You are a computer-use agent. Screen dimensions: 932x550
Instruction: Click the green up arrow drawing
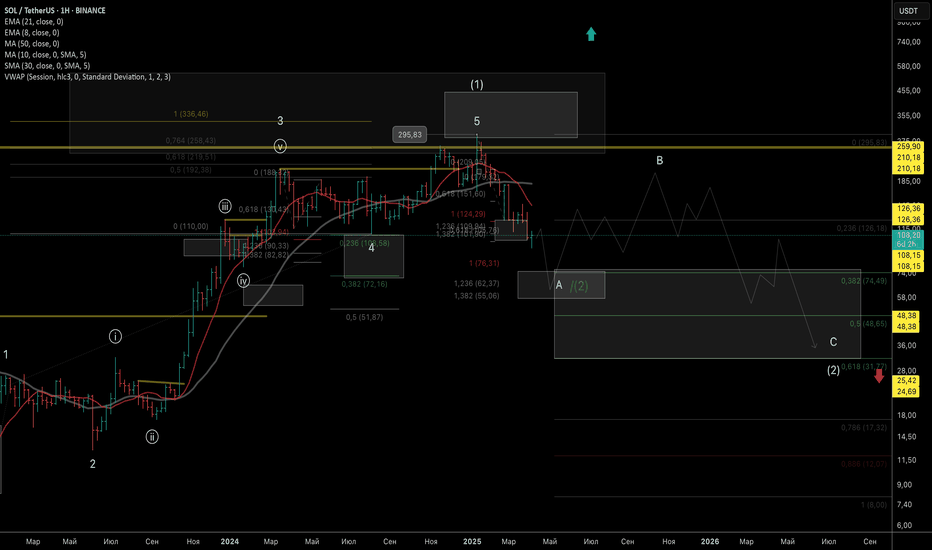click(x=591, y=34)
